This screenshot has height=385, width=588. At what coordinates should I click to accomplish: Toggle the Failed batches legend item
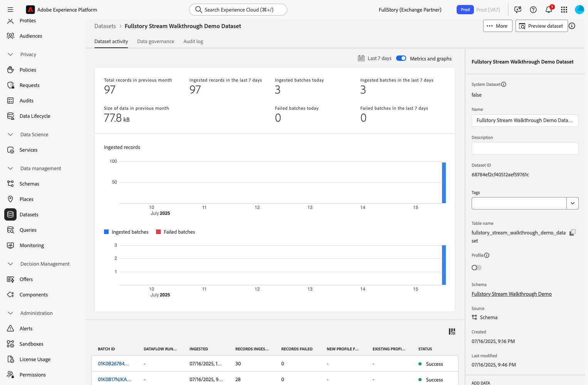pos(175,232)
